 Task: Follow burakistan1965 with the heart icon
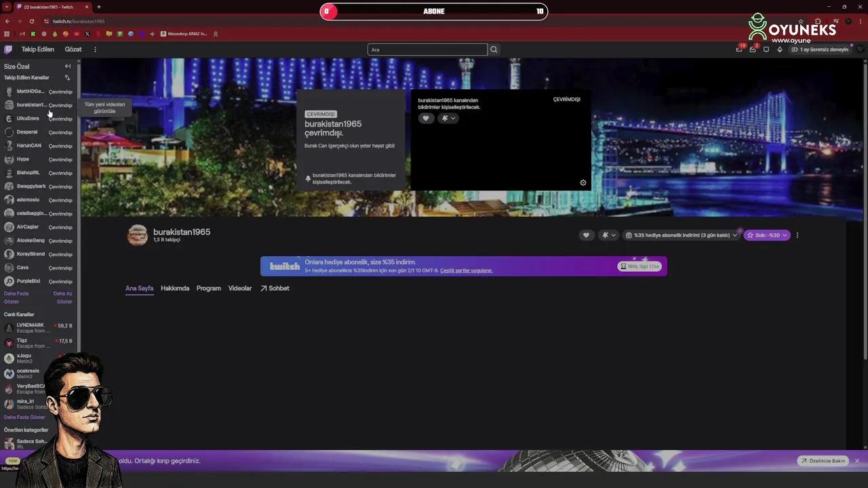pyautogui.click(x=586, y=235)
